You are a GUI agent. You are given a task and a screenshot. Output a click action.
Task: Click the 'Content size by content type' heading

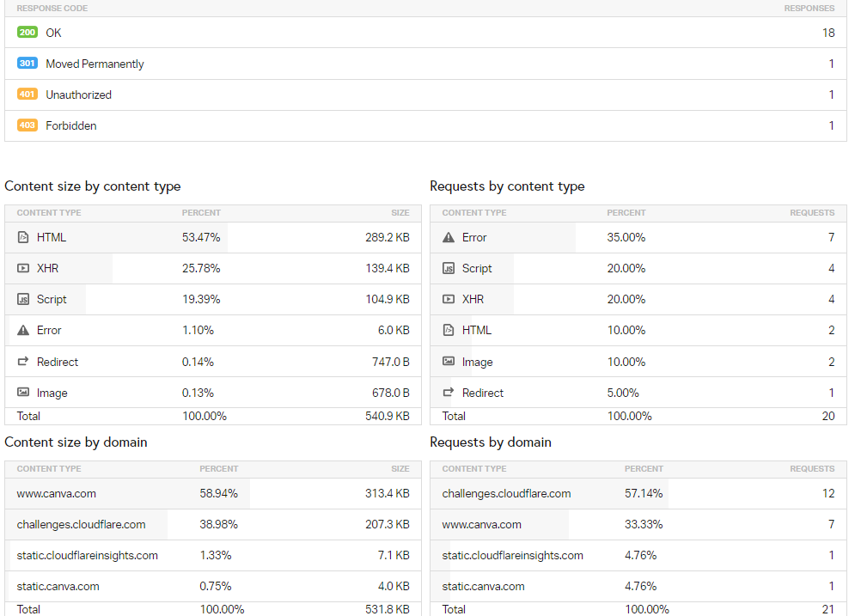point(92,186)
